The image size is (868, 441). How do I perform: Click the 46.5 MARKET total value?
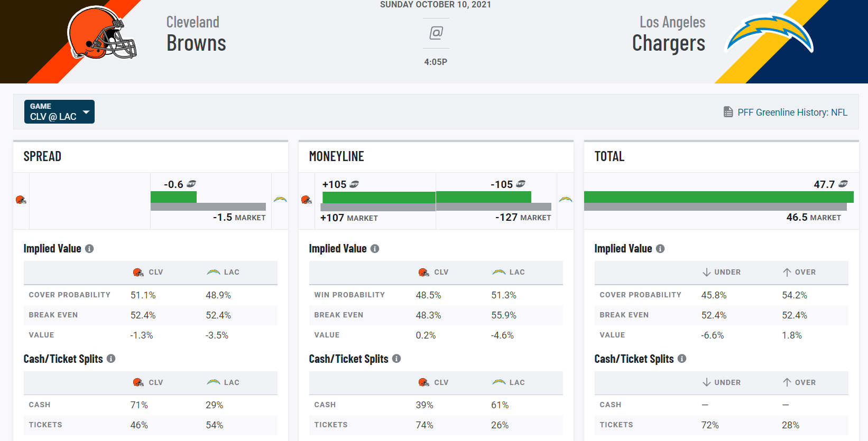(x=814, y=218)
